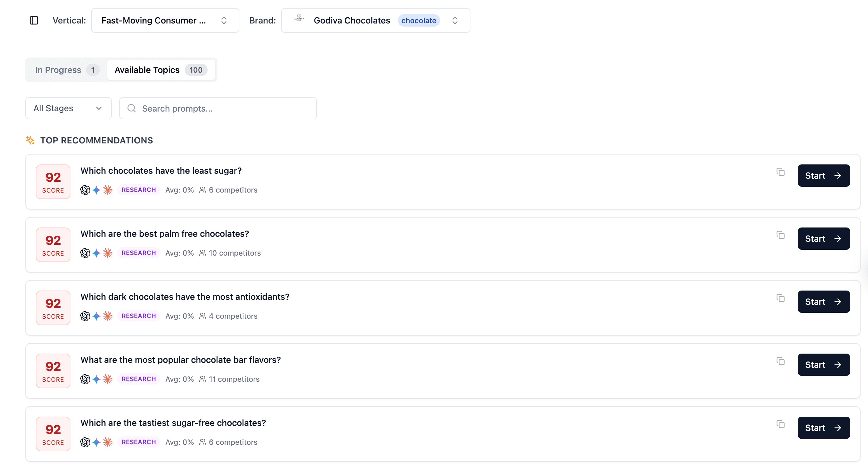Click the Claude icon on the antioxidants prompt
Screen dimensions: 868x476
point(107,316)
